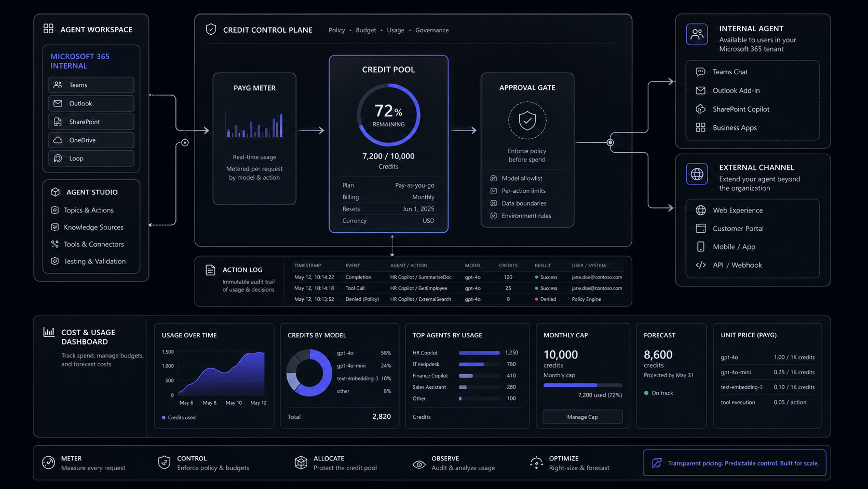Click the Internal Agent people icon

[x=697, y=34]
